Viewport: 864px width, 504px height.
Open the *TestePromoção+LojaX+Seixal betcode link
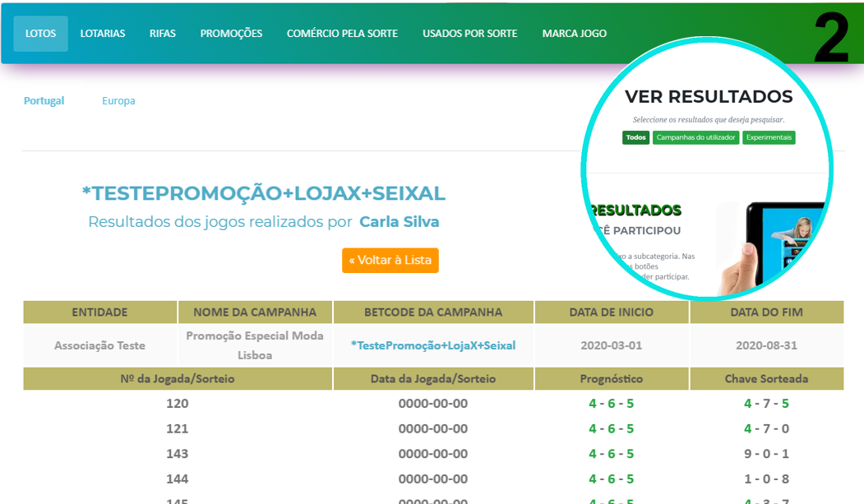click(x=433, y=345)
